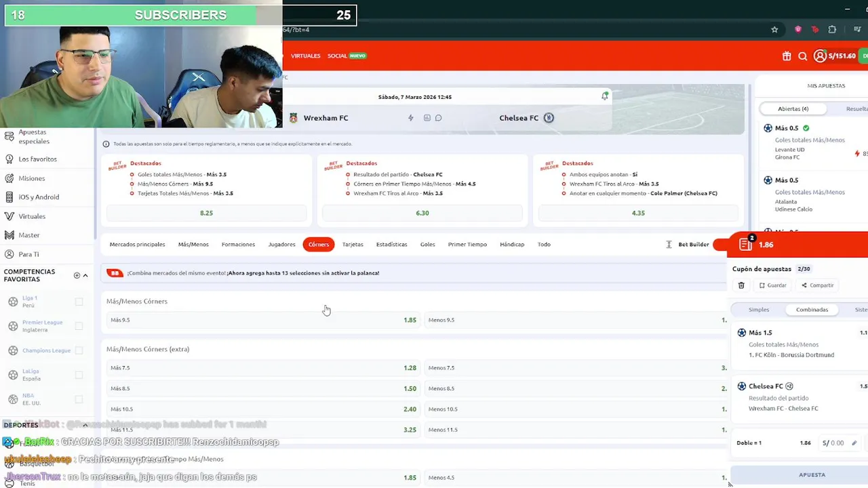
Task: Switch to Tarjetas tab
Action: [353, 245]
